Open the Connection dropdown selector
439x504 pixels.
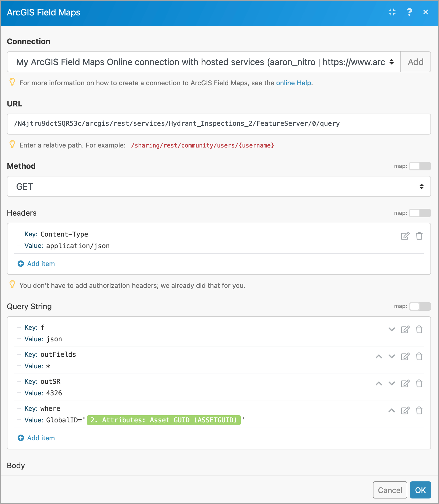[x=204, y=62]
